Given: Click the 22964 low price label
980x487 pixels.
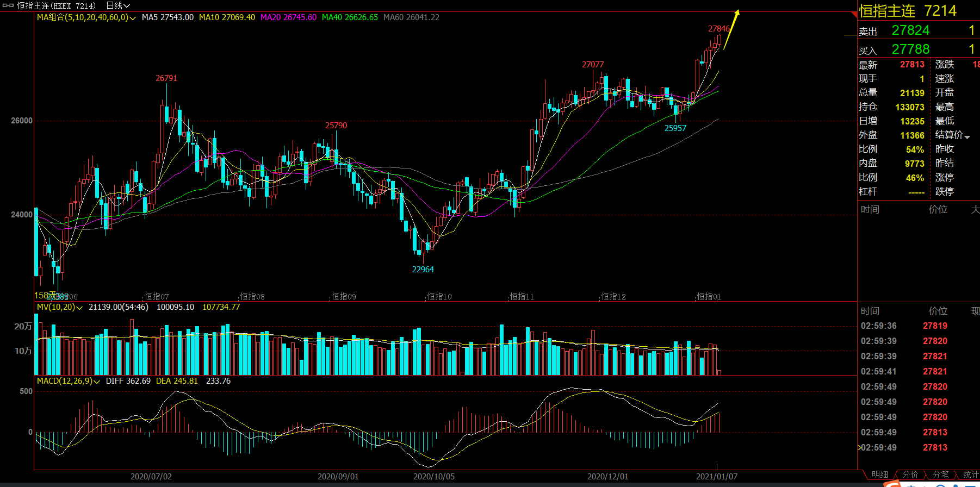Looking at the screenshot, I should coord(423,270).
